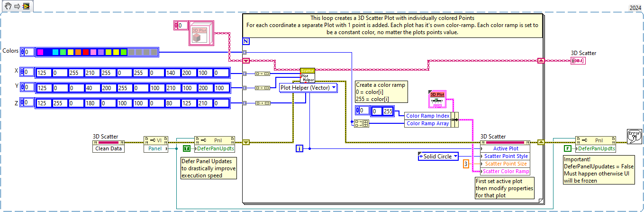Select the Simple Error Handler icon
The image size is (644, 212).
click(634, 135)
